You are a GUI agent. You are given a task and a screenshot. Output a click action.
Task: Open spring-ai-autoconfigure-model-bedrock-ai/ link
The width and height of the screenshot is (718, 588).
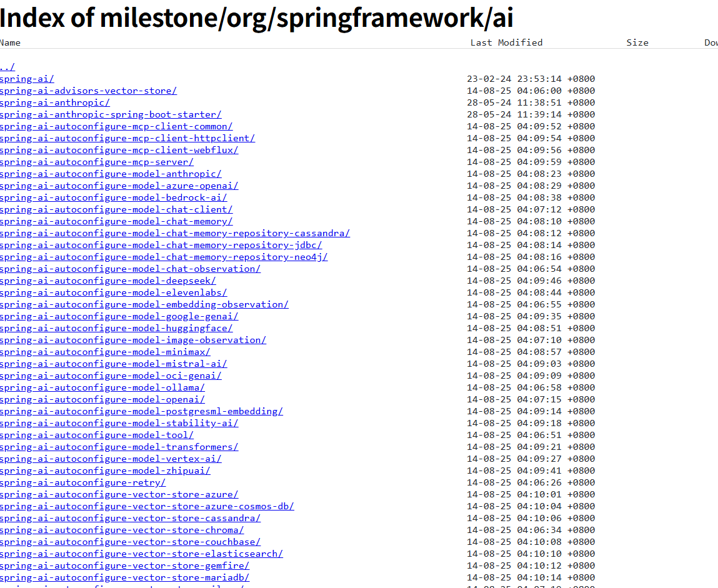coord(114,198)
